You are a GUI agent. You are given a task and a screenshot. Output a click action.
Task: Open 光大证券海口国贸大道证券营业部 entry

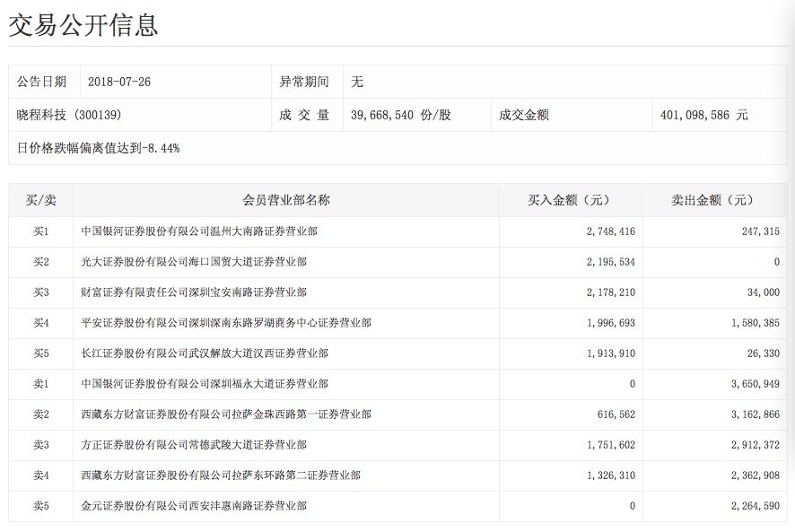tap(193, 262)
